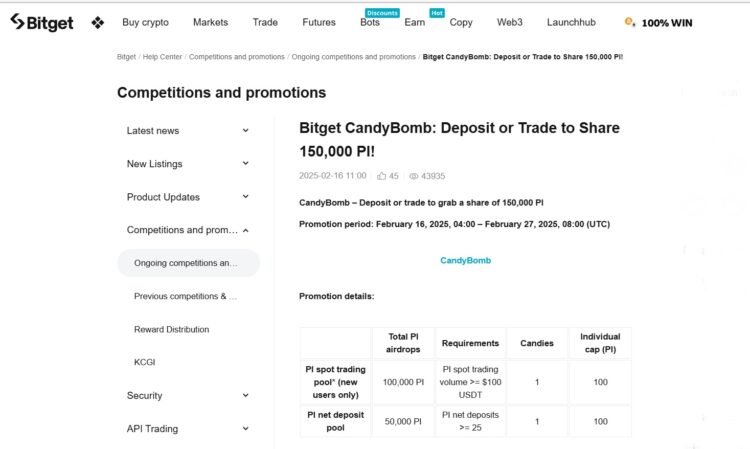
Task: Open the Earn menu
Action: 415,22
